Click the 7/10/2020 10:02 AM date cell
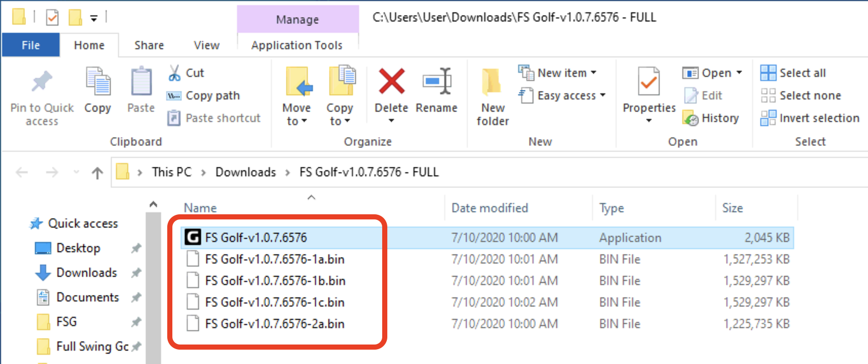 coord(504,302)
